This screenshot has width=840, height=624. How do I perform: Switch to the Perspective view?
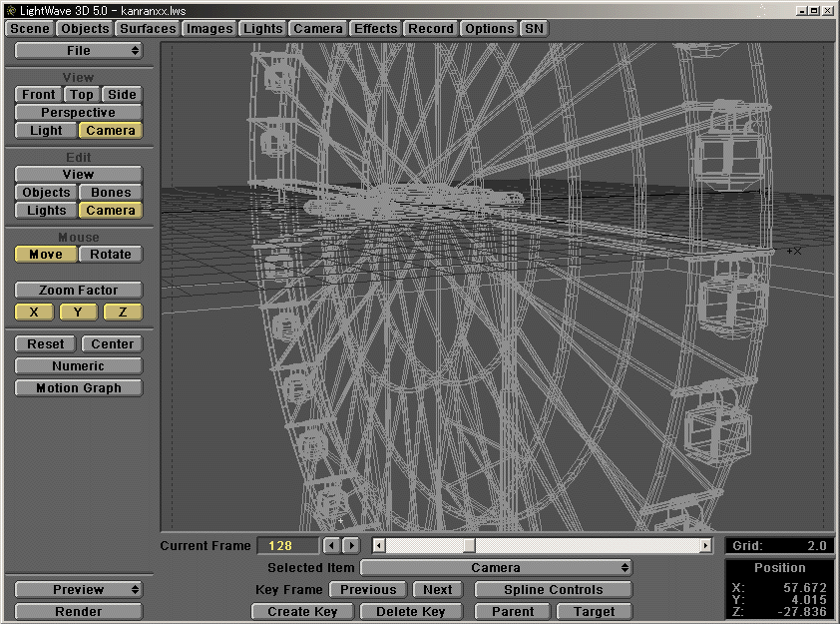click(x=78, y=112)
